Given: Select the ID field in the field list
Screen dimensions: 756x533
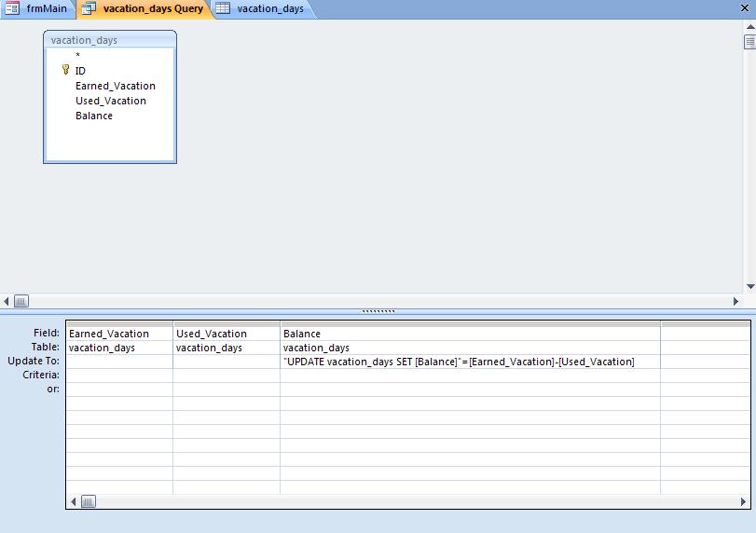Looking at the screenshot, I should pos(80,71).
